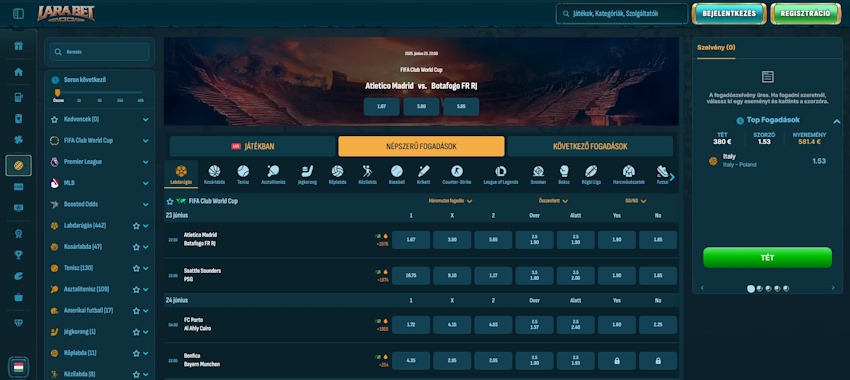Open the Háromutas fogadás dropdown

click(x=450, y=201)
